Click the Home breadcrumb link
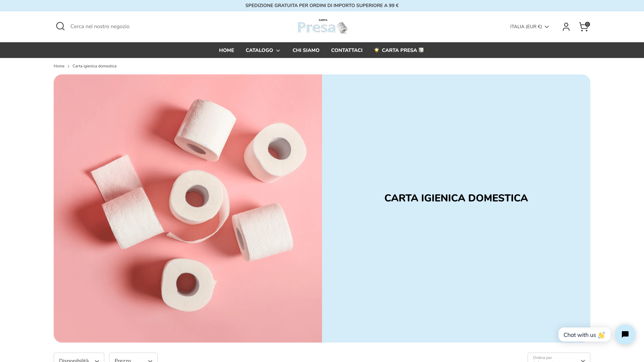644x362 pixels. (59, 66)
